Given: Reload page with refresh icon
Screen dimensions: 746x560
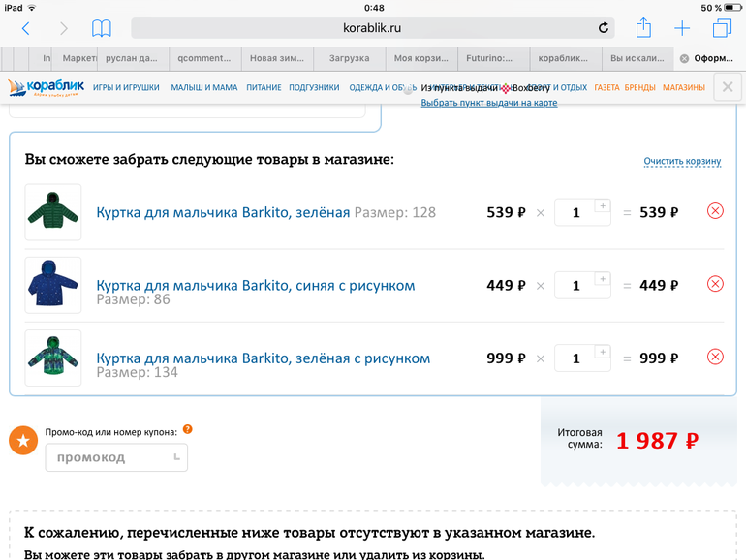Looking at the screenshot, I should tap(604, 28).
